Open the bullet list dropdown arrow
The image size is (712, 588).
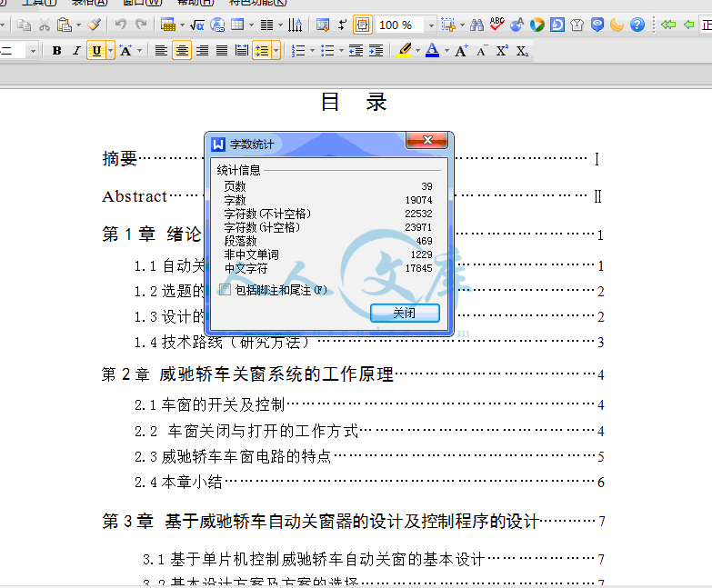point(341,51)
